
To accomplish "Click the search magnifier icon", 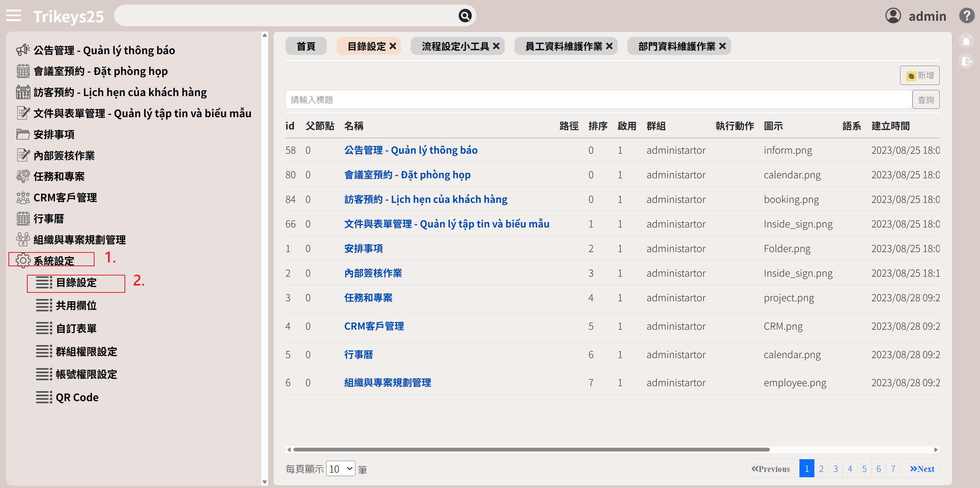I will [x=465, y=16].
